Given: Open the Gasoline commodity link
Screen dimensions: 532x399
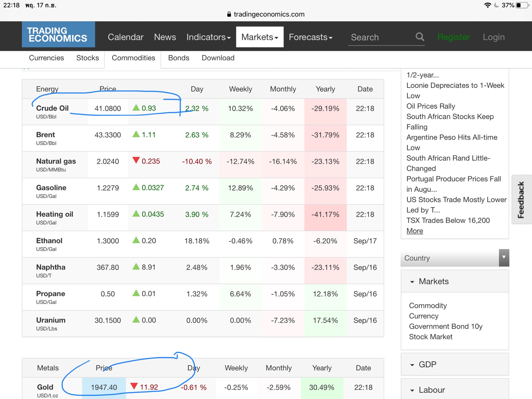Looking at the screenshot, I should point(51,188).
